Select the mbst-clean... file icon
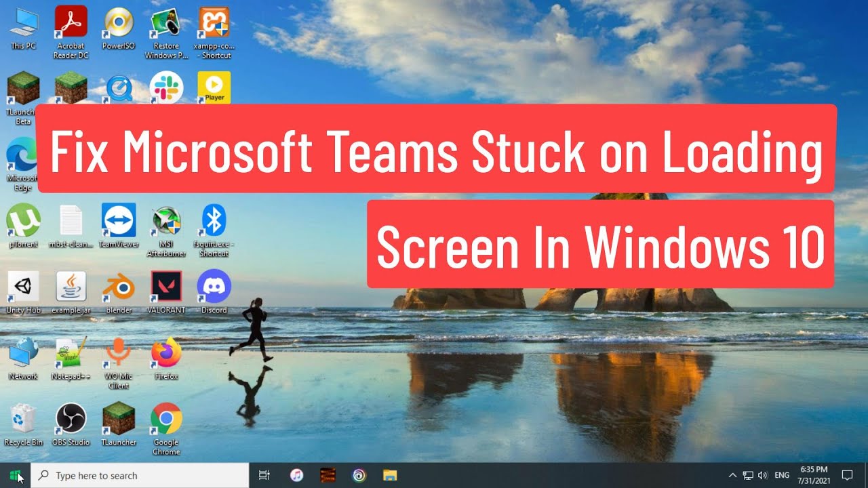This screenshot has height=488, width=868. pyautogui.click(x=71, y=226)
